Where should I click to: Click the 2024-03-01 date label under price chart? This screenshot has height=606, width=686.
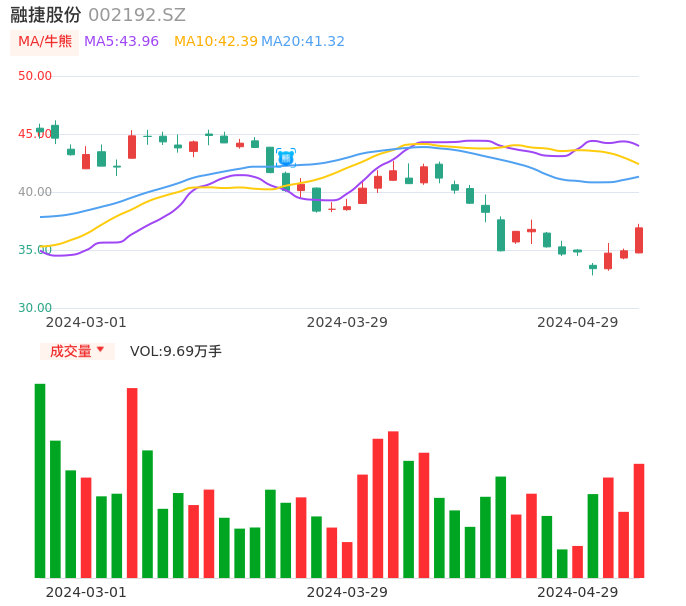86,322
